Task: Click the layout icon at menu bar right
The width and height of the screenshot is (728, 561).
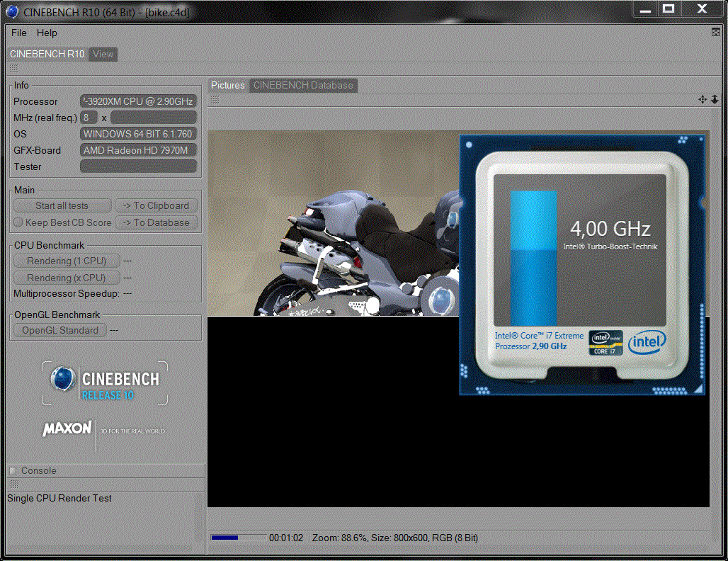Action: [715, 32]
